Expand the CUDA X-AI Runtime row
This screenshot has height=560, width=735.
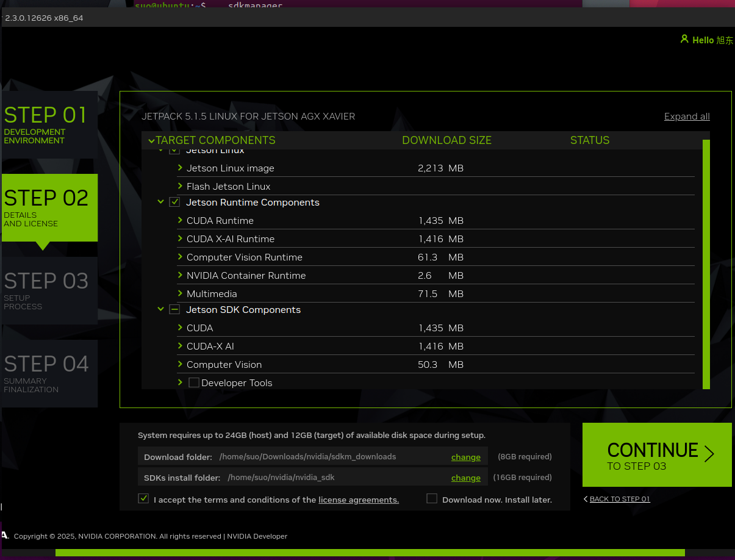(x=181, y=238)
